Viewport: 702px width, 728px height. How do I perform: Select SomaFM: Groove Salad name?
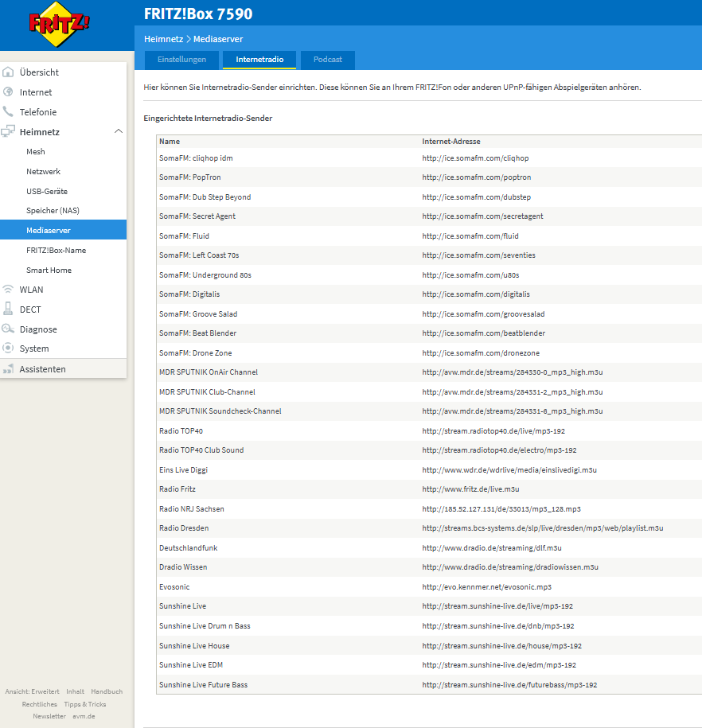(198, 313)
